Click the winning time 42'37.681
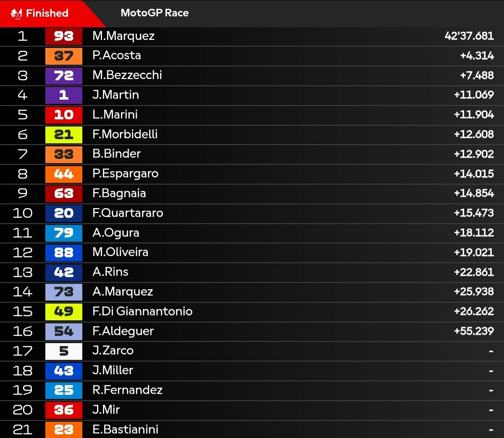 click(x=469, y=36)
